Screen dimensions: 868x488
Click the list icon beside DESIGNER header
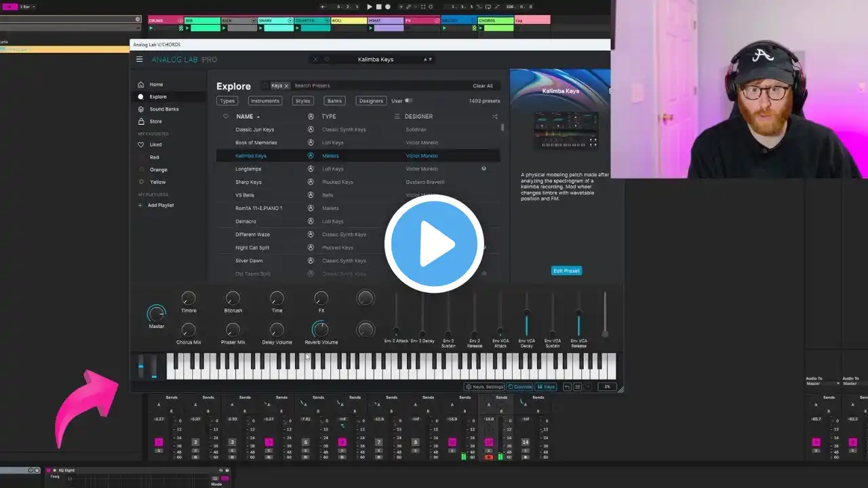pos(397,117)
